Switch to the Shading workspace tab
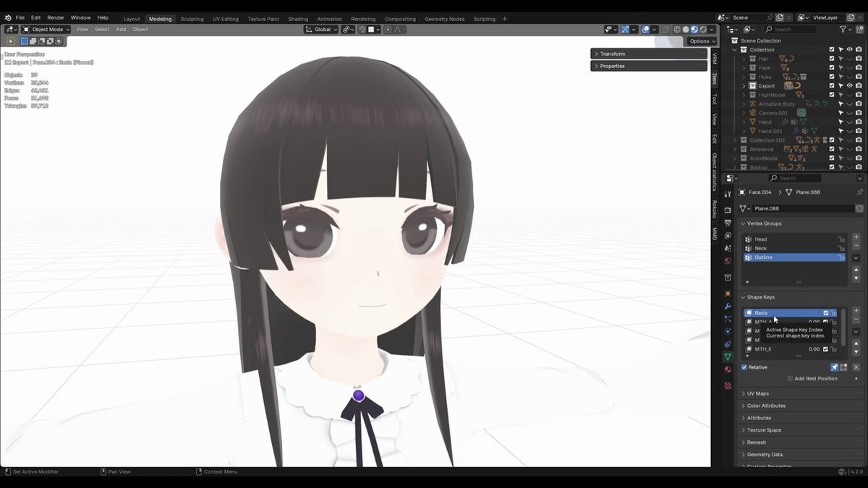 pos(298,19)
